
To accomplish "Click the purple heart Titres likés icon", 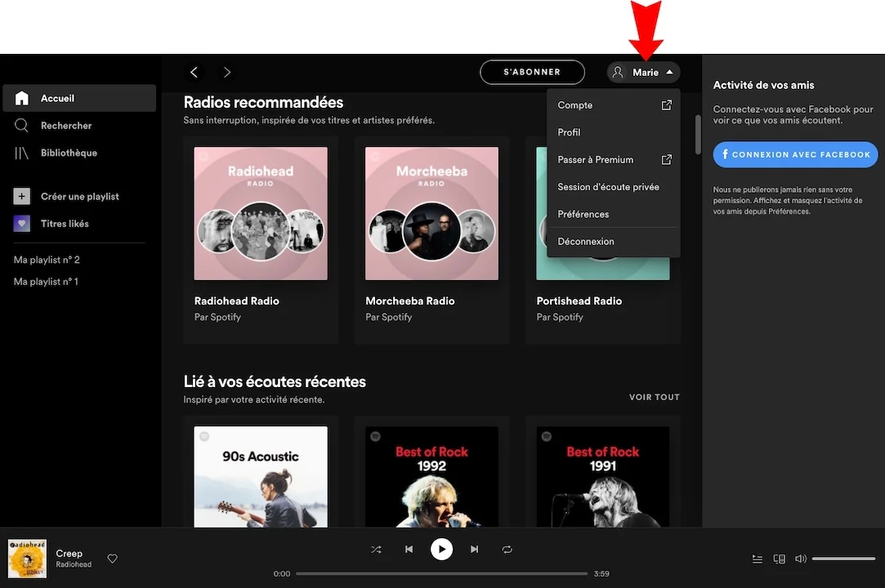I will point(21,224).
